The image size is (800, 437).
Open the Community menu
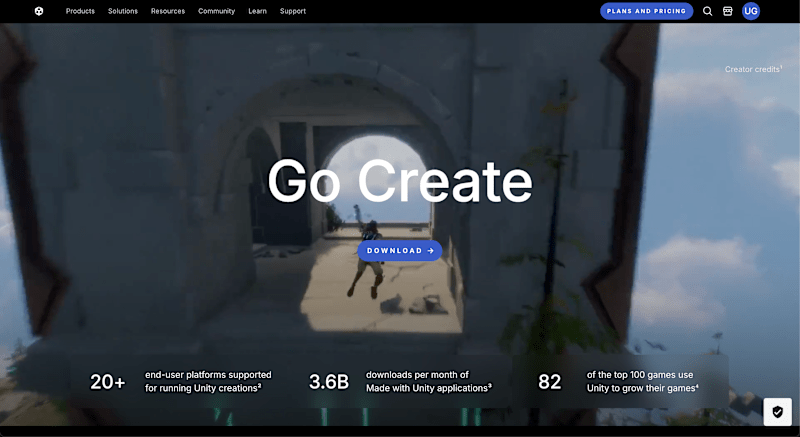coord(216,11)
